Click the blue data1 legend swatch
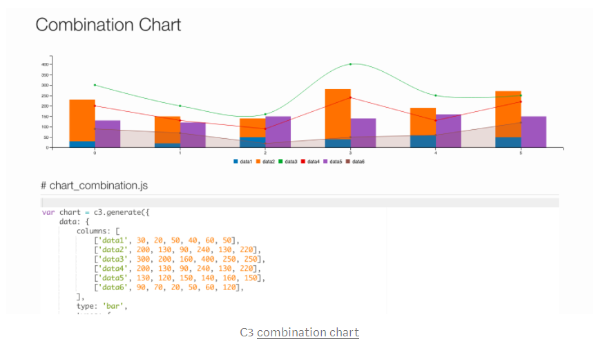Viewport: 605px width, 364px height. click(x=236, y=161)
